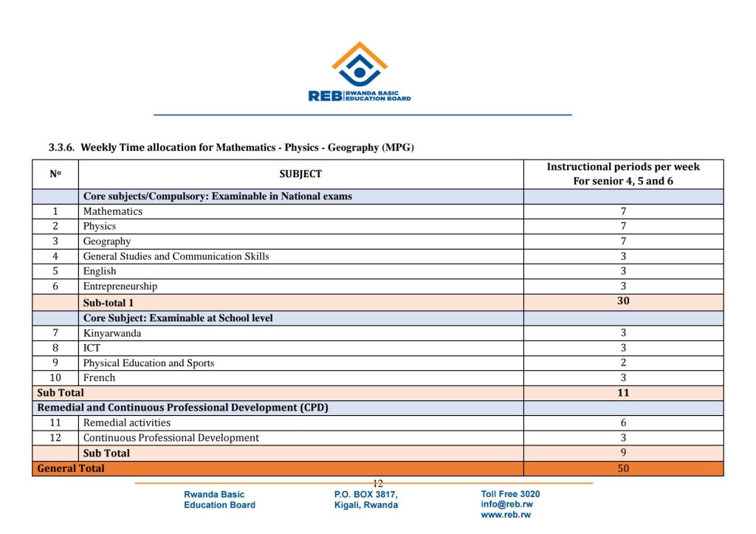Click the Mathematics subject row
Viewport: 756px width, 534px height.
pyautogui.click(x=113, y=211)
